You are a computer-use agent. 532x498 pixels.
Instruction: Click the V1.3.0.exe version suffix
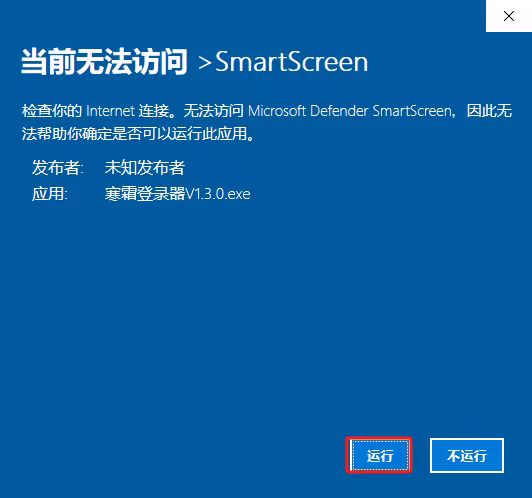click(218, 194)
